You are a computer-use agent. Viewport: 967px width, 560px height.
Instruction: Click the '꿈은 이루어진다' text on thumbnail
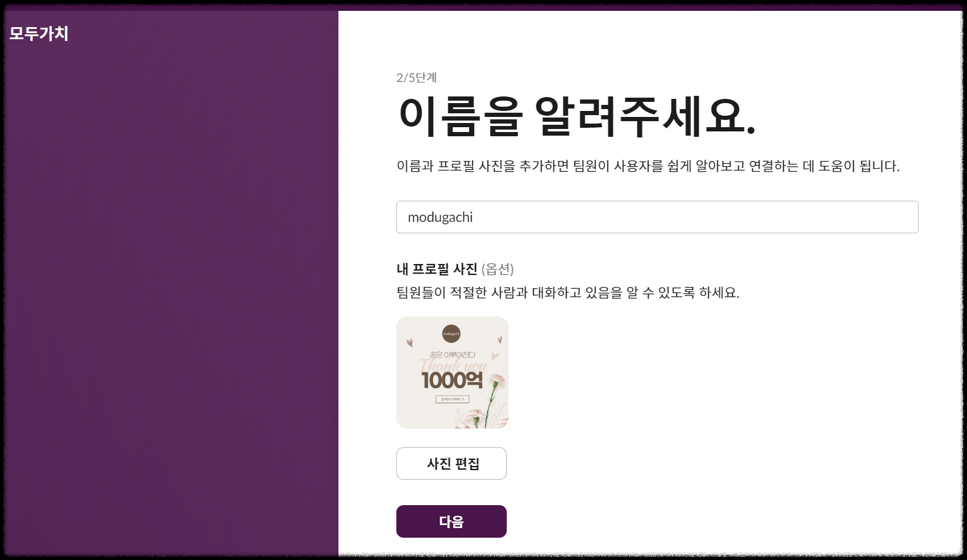pos(453,355)
